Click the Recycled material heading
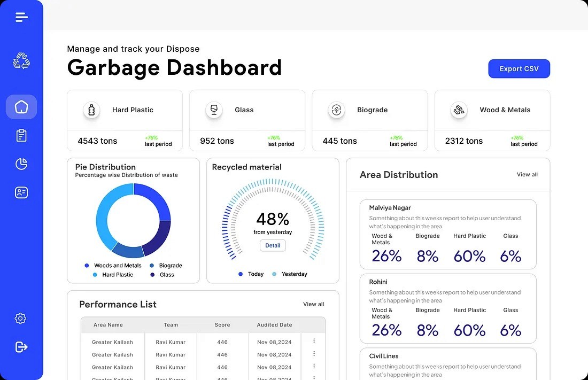Viewport: 588px width, 380px height. pyautogui.click(x=247, y=167)
